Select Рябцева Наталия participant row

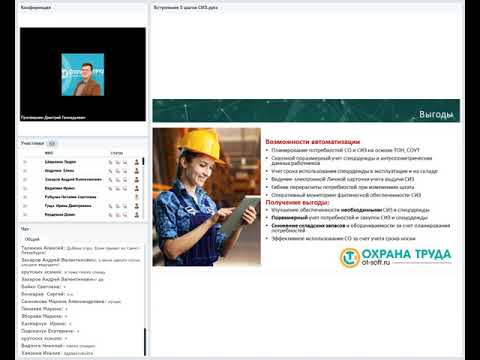tap(82, 197)
